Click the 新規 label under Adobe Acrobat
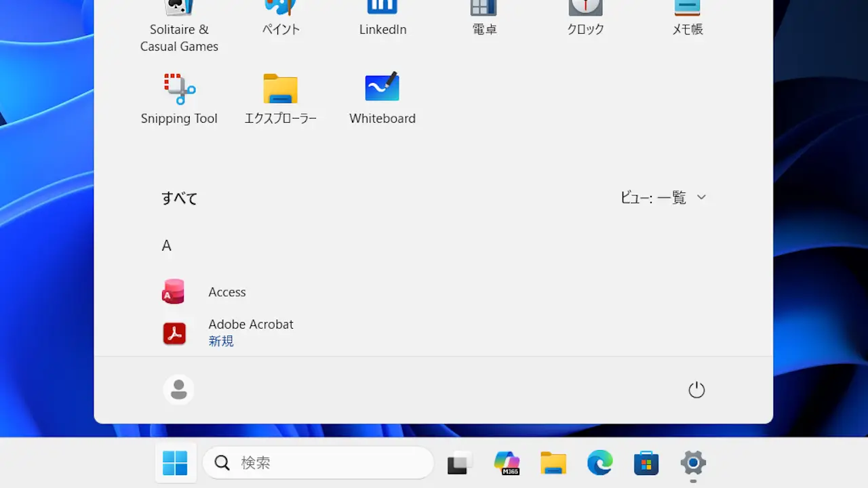Viewport: 868px width, 488px height. pos(221,341)
